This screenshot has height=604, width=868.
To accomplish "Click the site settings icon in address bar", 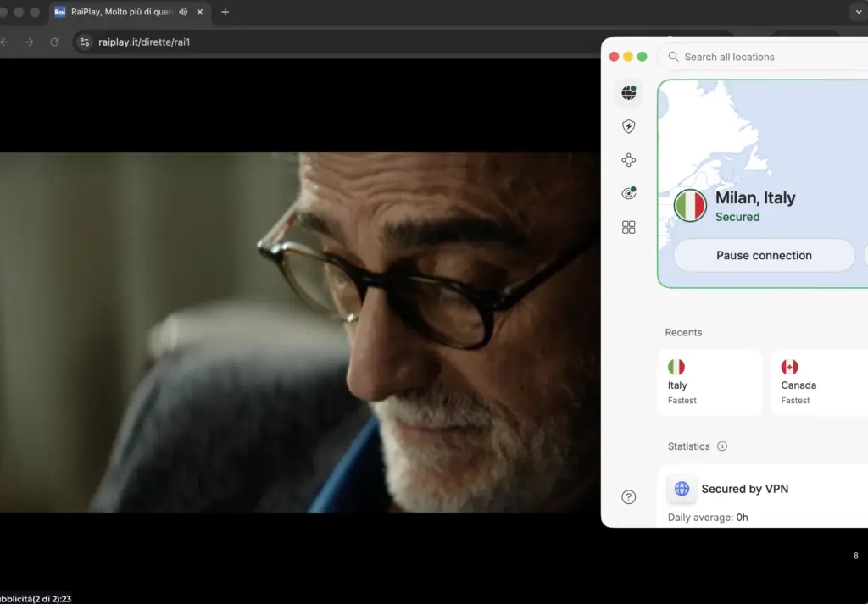I will tap(84, 42).
